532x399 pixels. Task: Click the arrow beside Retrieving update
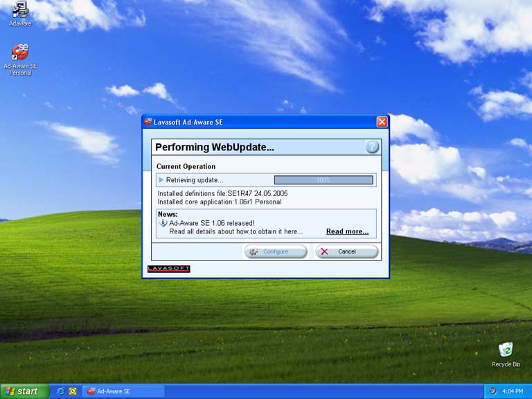pos(161,180)
